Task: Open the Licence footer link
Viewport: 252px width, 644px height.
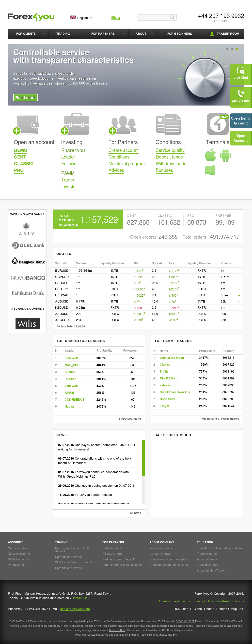Action: [165, 601]
